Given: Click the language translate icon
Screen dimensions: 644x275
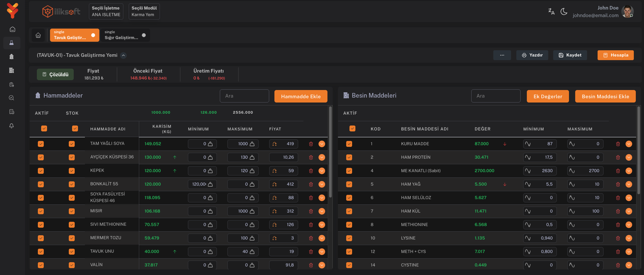Looking at the screenshot, I should pyautogui.click(x=551, y=11).
